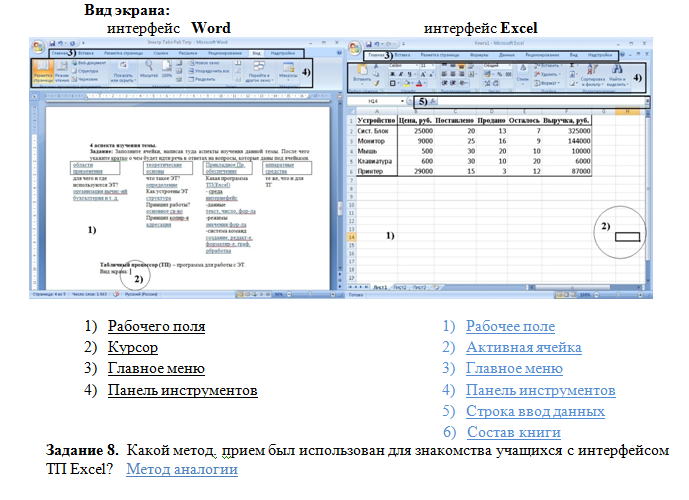Open right-list link Панель инструментов

pyautogui.click(x=540, y=390)
